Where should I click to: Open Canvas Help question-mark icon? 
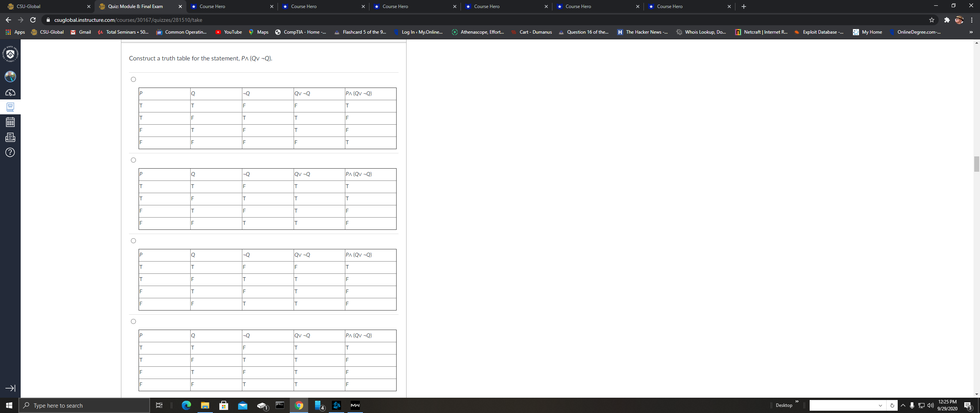(x=10, y=152)
